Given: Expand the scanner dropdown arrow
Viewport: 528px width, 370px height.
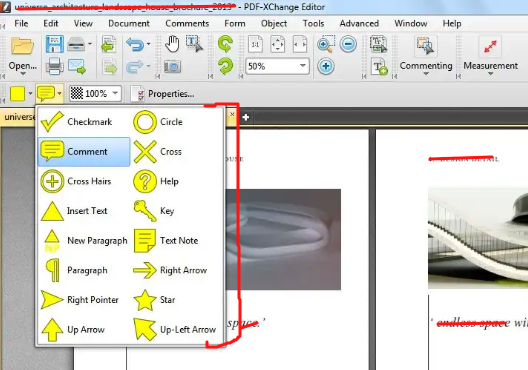Looking at the screenshot, I should 90,44.
